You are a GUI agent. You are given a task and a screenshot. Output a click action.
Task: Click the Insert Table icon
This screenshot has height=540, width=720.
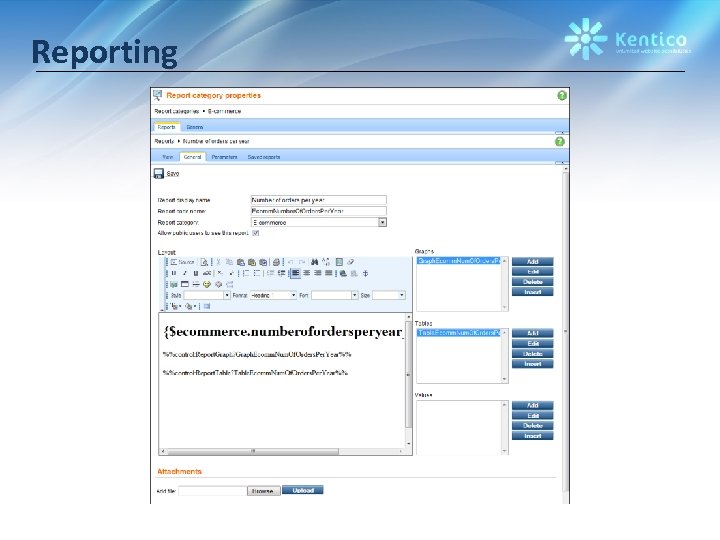point(185,284)
